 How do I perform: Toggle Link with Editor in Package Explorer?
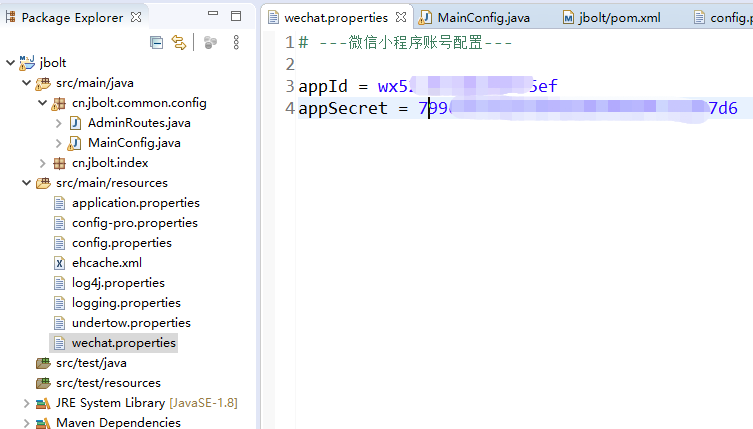point(179,42)
